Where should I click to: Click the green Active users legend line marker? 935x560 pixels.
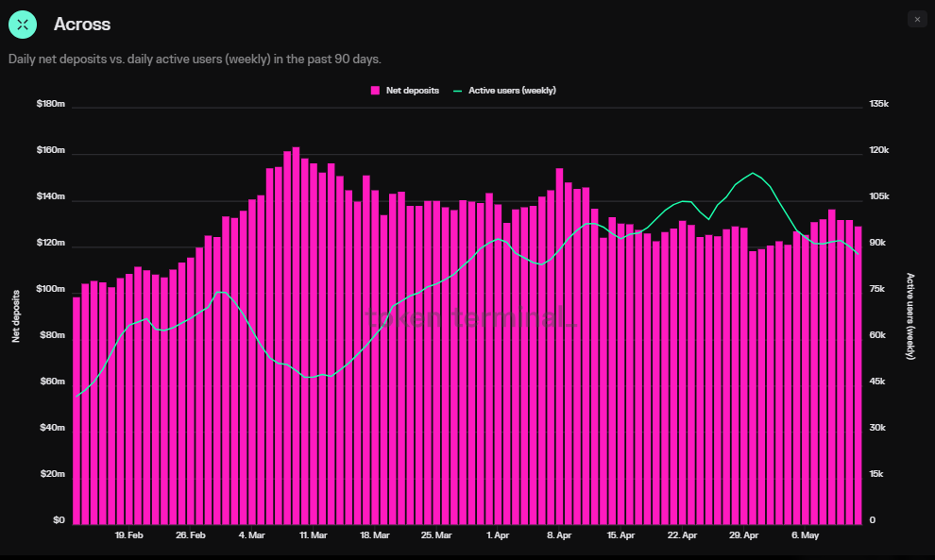point(457,92)
